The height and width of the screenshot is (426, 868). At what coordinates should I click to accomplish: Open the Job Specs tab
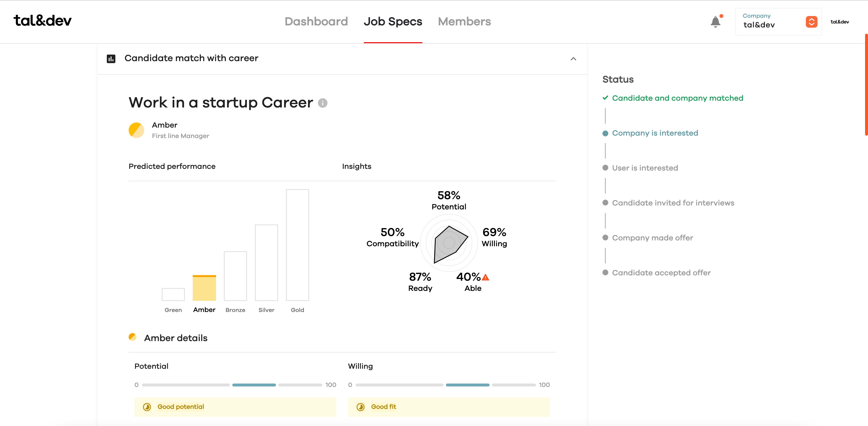pos(392,22)
